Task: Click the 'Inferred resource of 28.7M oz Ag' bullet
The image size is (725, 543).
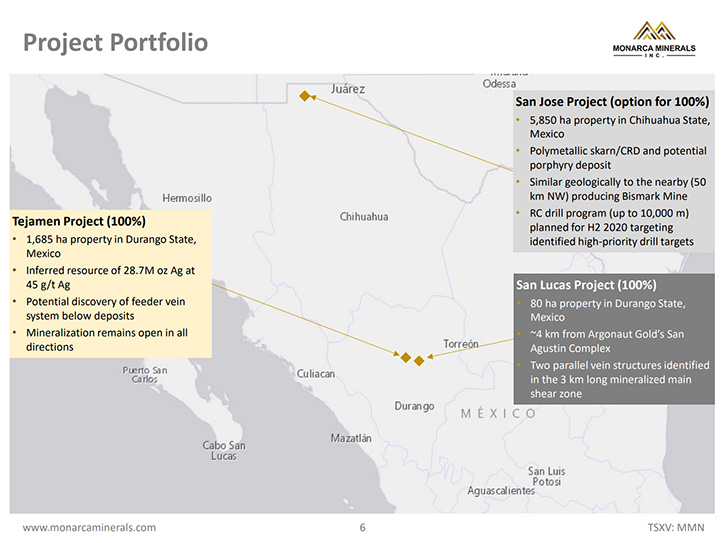Action: [x=111, y=278]
